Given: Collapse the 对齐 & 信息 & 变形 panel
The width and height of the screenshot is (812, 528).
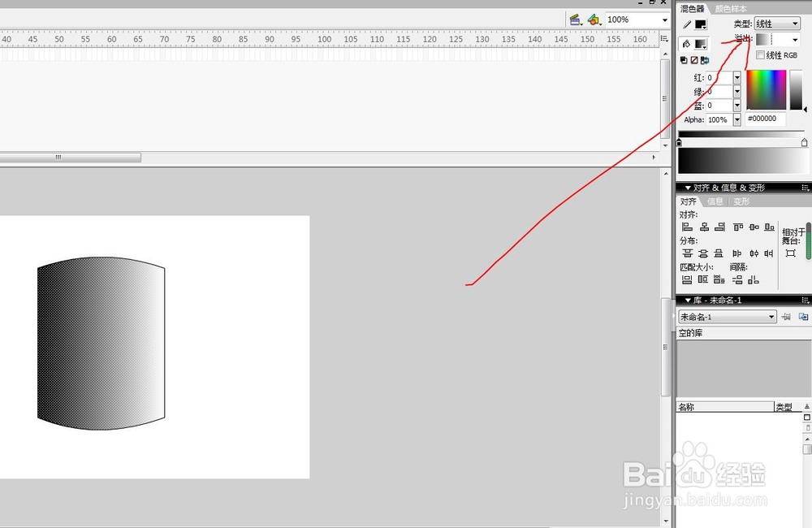Looking at the screenshot, I should [x=688, y=188].
